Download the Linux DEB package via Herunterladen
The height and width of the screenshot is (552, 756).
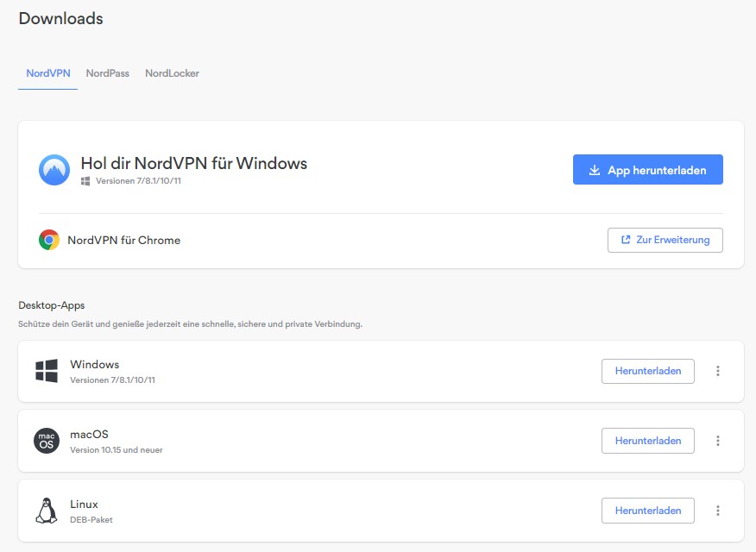[648, 511]
